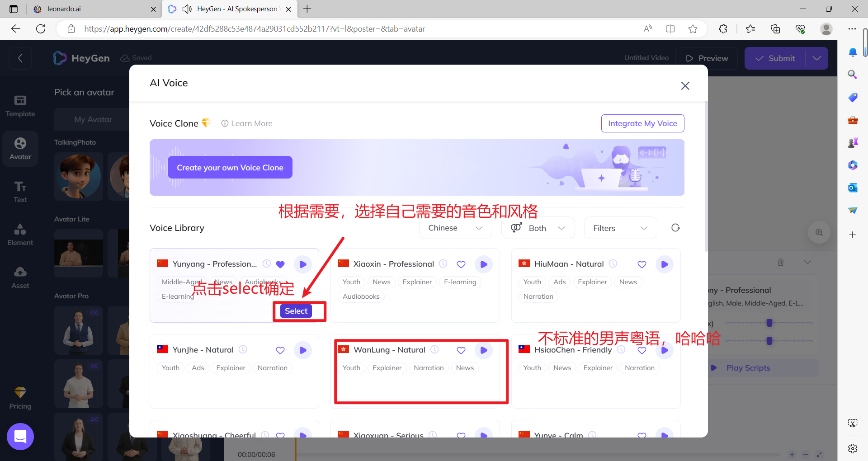Click the timeline playhead marker
This screenshot has width=868, height=461.
[296, 450]
